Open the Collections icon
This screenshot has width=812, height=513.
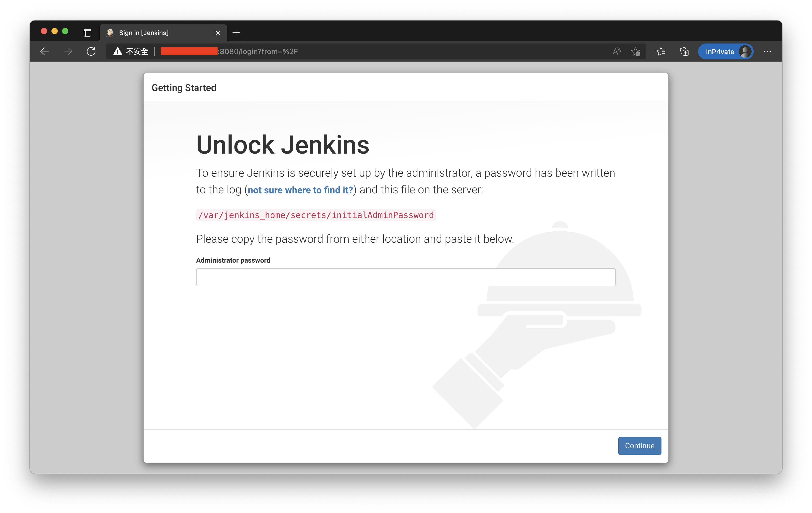tap(684, 51)
